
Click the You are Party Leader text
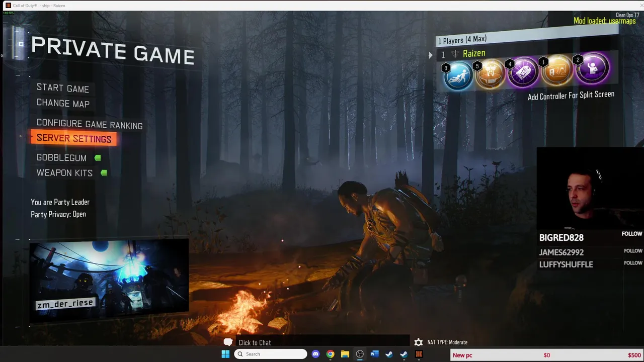[x=60, y=202]
